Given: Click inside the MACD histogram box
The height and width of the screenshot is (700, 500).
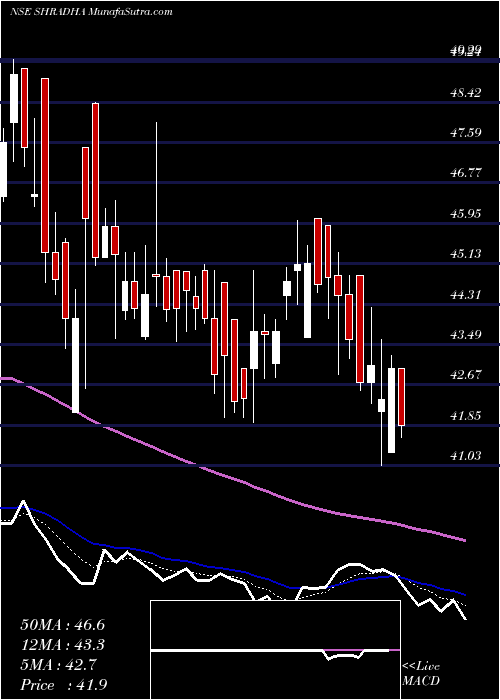Looking at the screenshot, I should point(275,650).
